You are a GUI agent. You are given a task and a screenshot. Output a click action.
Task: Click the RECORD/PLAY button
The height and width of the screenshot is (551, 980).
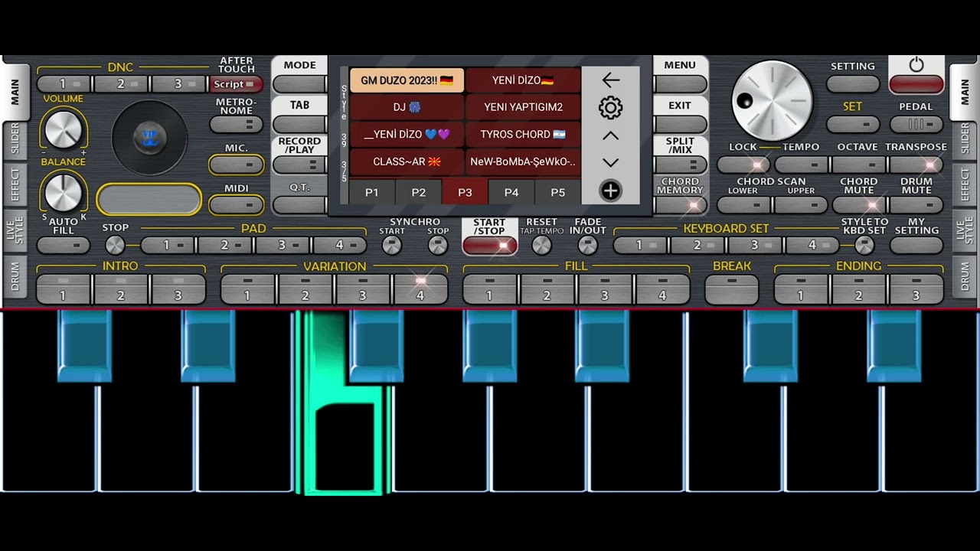(299, 165)
